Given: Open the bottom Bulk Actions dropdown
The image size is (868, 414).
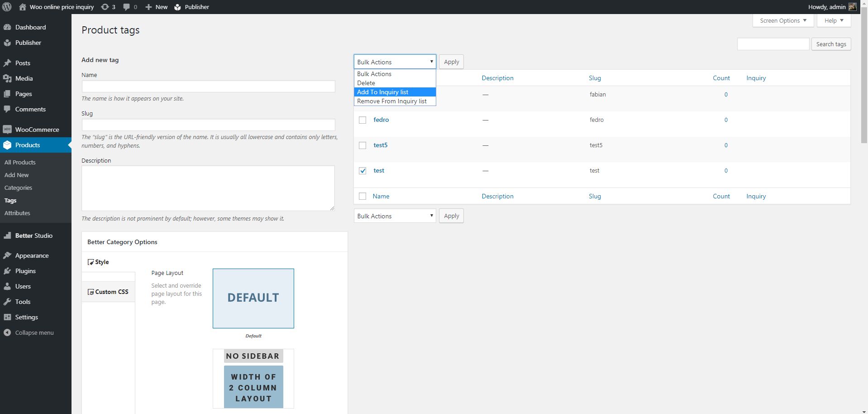Looking at the screenshot, I should [395, 216].
